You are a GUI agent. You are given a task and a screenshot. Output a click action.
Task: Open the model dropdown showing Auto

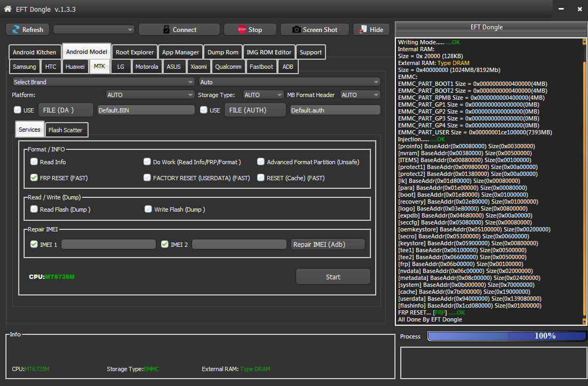pyautogui.click(x=290, y=82)
